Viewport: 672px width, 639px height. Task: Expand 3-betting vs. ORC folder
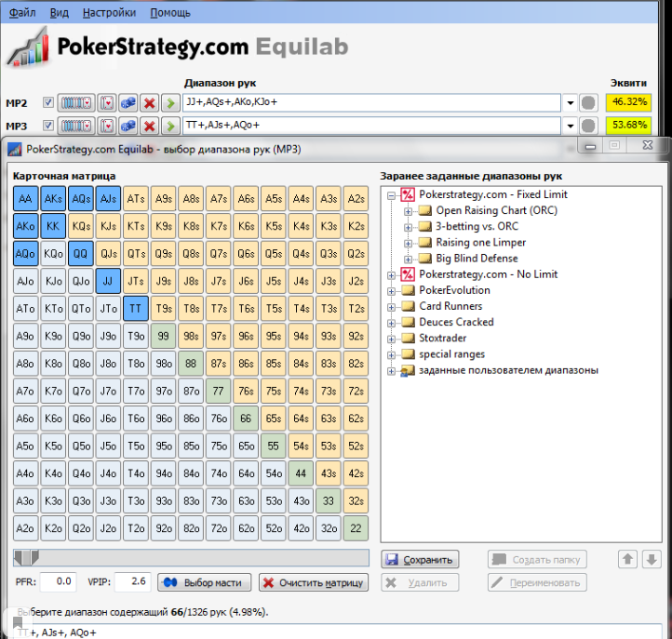point(408,228)
